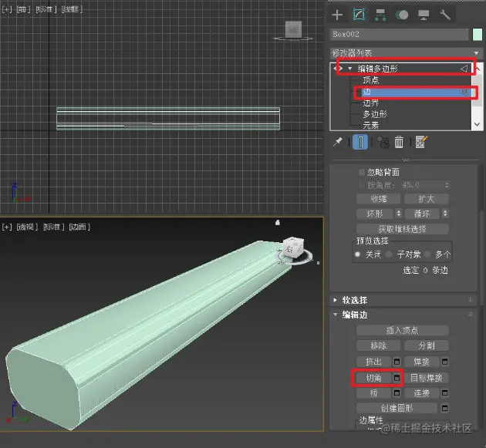The image size is (486, 448).
Task: Click modifier stack scroll up arrow
Action: pyautogui.click(x=478, y=69)
